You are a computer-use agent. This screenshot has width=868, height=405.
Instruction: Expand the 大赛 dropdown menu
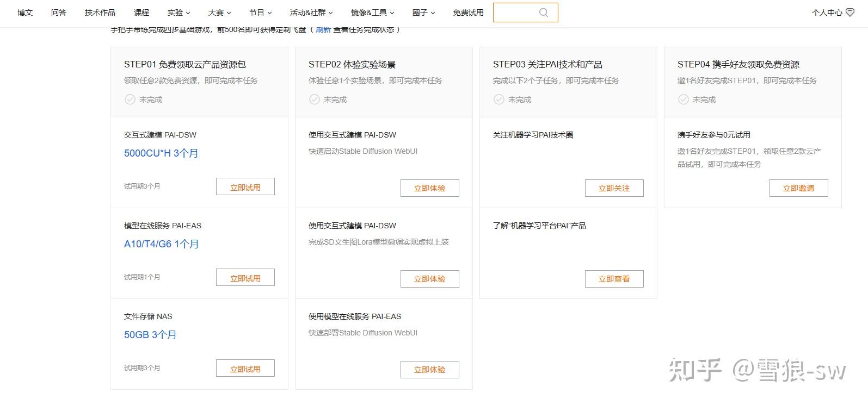[x=219, y=13]
